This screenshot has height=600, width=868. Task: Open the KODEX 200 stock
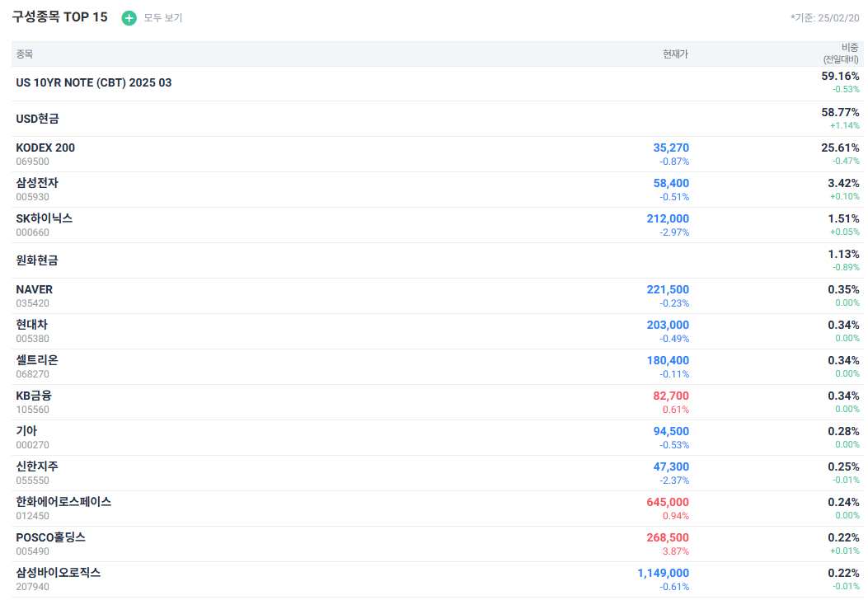(45, 148)
